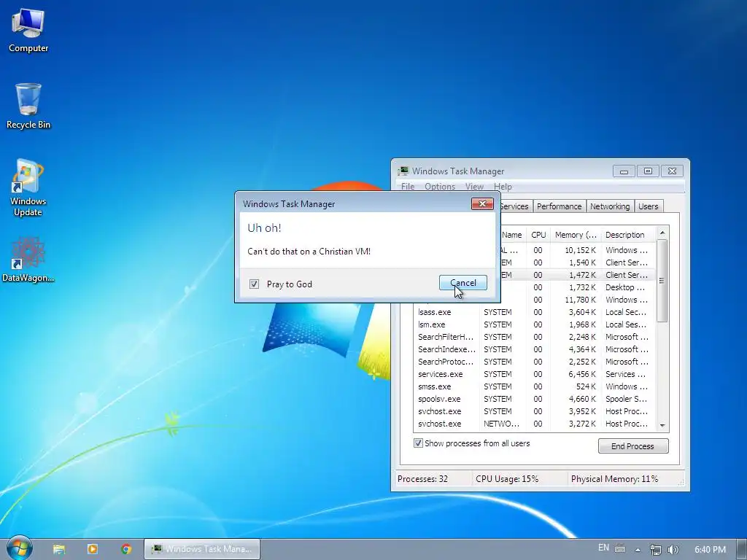Screen dimensions: 747x560
Task: Maximize the Windows Task Manager window
Action: coord(648,171)
